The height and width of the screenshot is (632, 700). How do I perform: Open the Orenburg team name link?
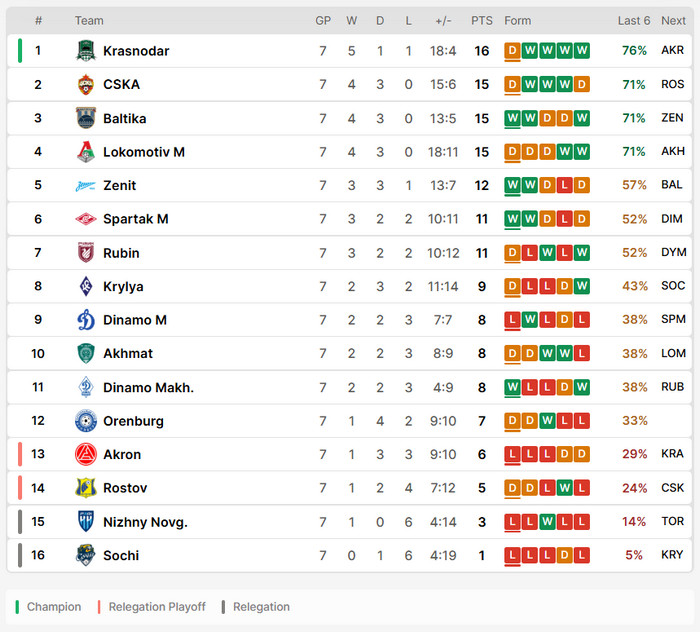133,421
